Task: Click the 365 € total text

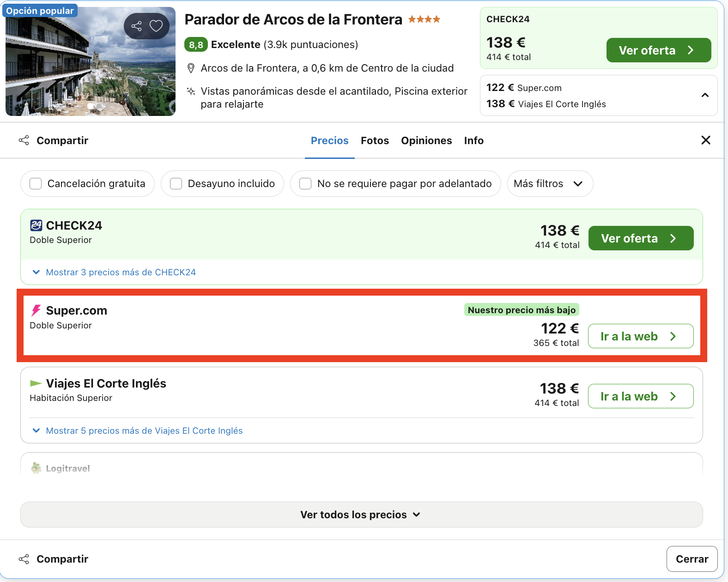Action: point(556,343)
